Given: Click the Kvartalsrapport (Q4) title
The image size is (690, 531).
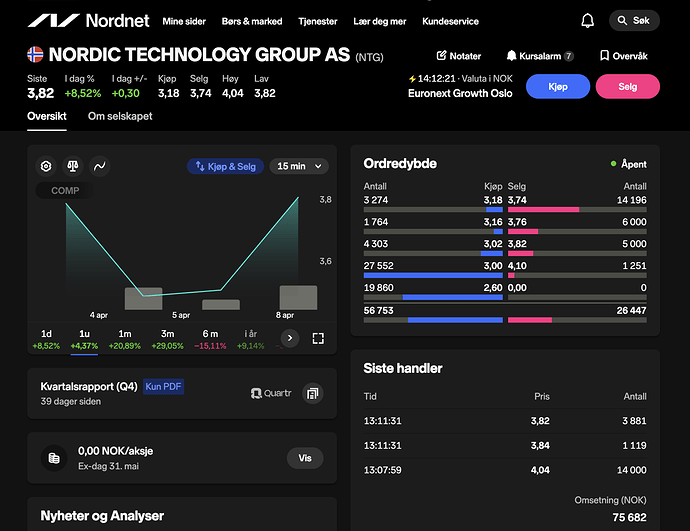Looking at the screenshot, I should click(89, 387).
